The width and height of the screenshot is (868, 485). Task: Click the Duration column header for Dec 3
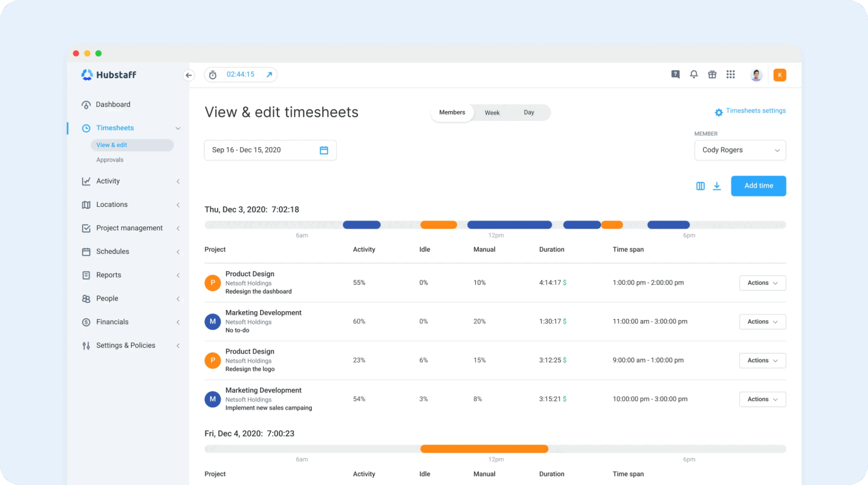coord(551,249)
